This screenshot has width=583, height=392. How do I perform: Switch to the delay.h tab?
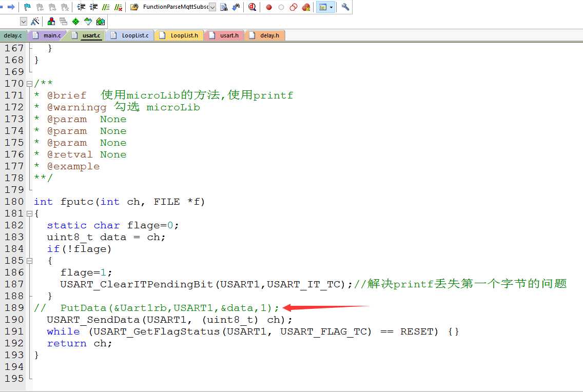(x=265, y=36)
